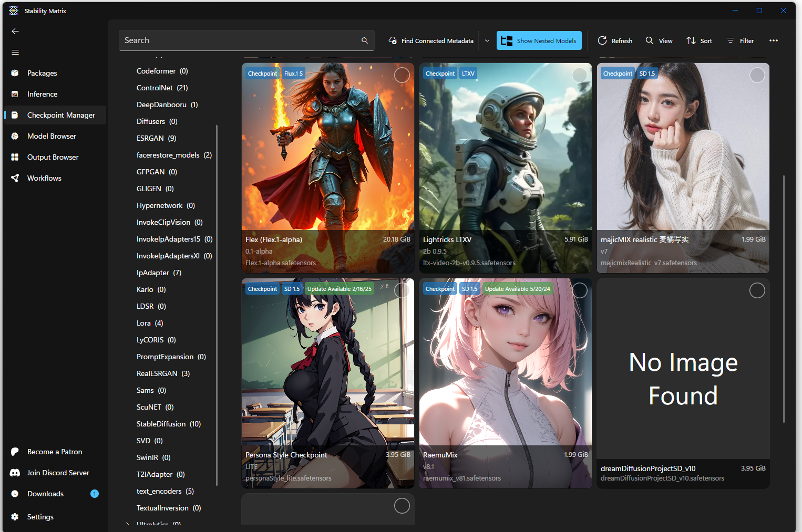The width and height of the screenshot is (802, 532).
Task: Select the majicMIX realistic checkpoint circle
Action: pyautogui.click(x=757, y=75)
